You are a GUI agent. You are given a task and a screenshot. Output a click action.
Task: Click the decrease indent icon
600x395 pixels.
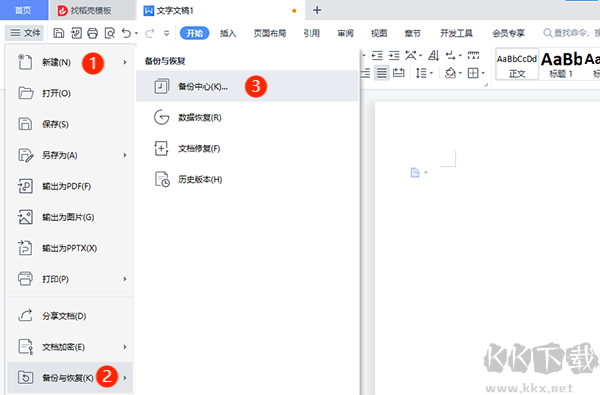(377, 55)
